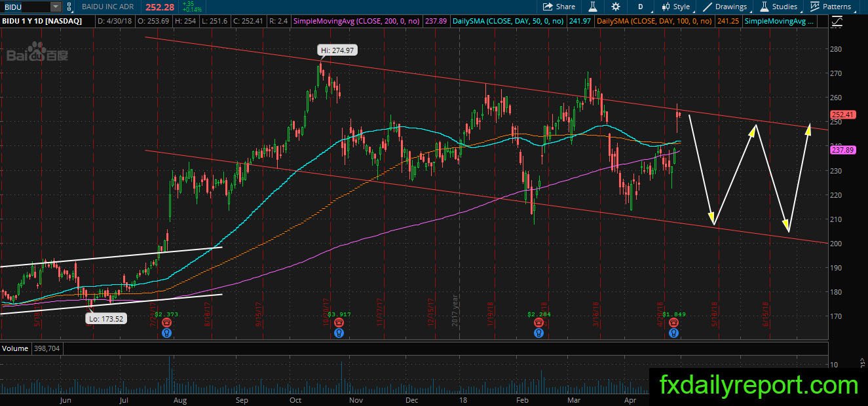Click the Jun label on time axis
The width and height of the screenshot is (868, 406).
[65, 399]
